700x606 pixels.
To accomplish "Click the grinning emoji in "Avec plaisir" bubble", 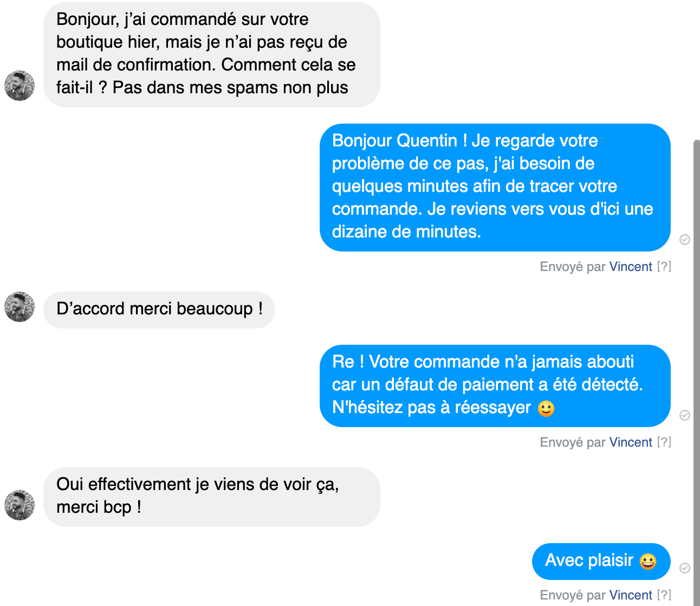I will pyautogui.click(x=648, y=561).
